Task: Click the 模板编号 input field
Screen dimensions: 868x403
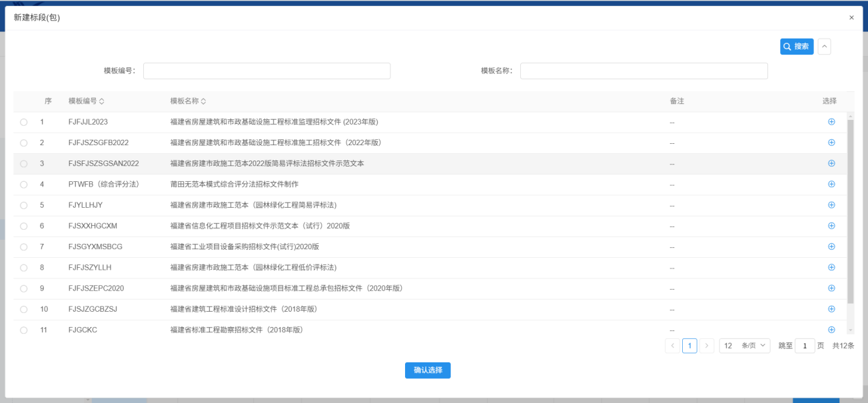Action: [x=266, y=71]
